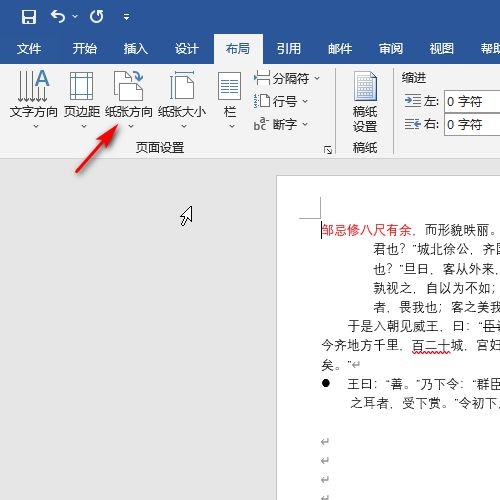Click the right indent 右 input field
The image size is (500, 500).
tap(472, 125)
